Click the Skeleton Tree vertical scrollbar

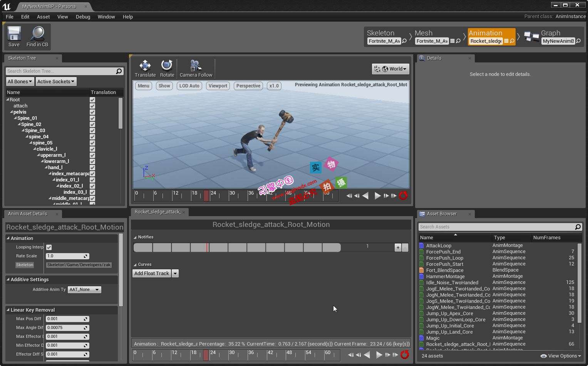(120, 113)
